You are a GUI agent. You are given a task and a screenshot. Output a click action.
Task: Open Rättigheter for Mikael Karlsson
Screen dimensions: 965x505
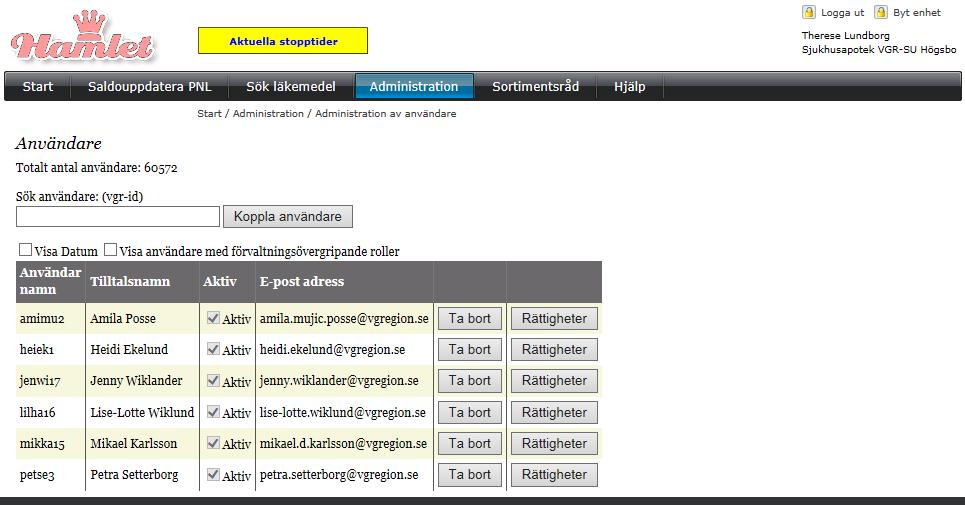pos(555,443)
